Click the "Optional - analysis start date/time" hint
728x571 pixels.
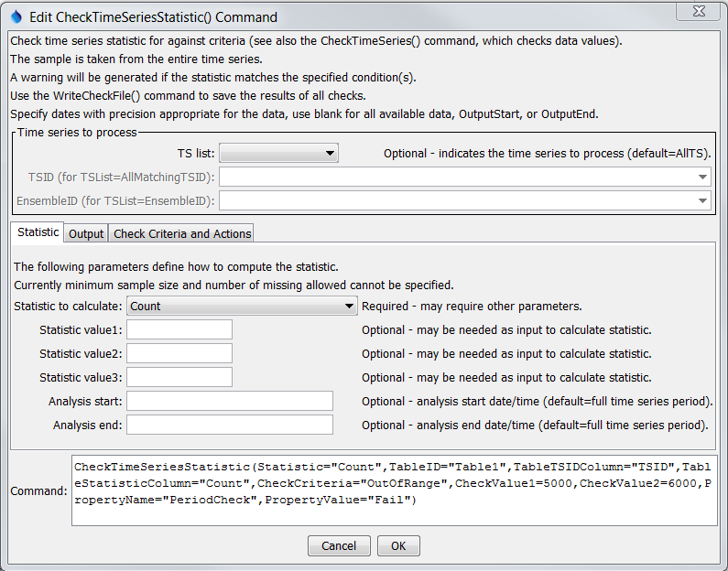pos(538,401)
